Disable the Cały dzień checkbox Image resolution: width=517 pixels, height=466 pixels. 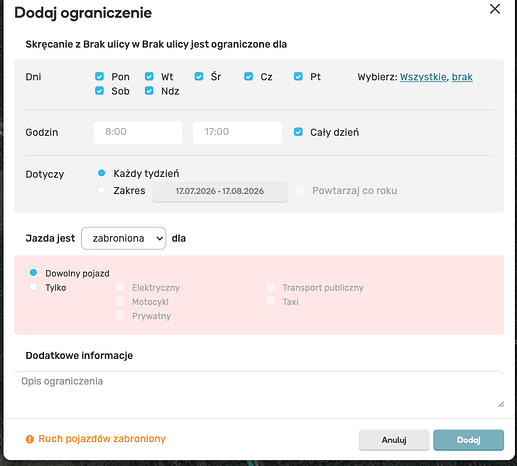[x=298, y=132]
